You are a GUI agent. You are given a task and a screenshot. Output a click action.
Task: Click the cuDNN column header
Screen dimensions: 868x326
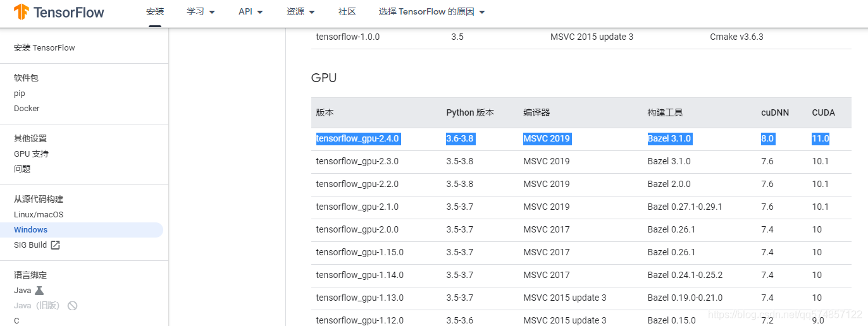pos(774,112)
